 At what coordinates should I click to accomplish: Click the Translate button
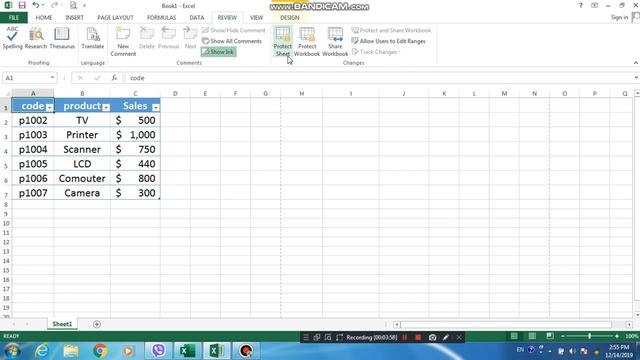[93, 38]
